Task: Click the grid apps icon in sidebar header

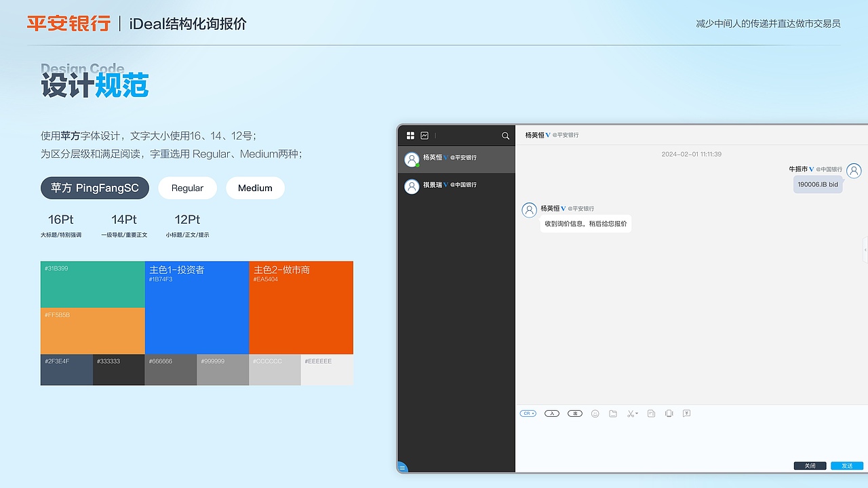Action: tap(410, 135)
